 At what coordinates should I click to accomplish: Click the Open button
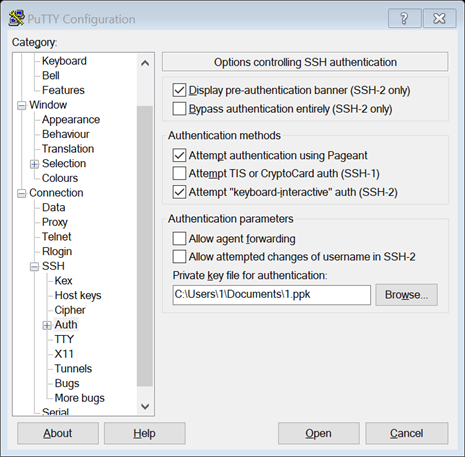[x=318, y=433]
